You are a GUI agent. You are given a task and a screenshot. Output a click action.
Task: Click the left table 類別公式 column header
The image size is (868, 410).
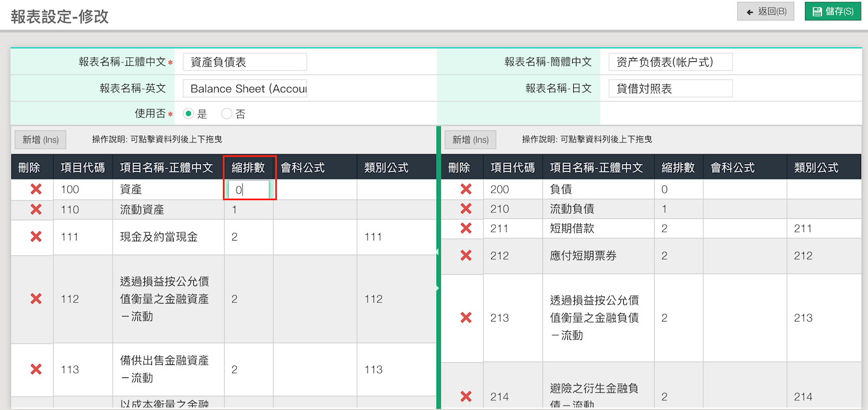(387, 168)
